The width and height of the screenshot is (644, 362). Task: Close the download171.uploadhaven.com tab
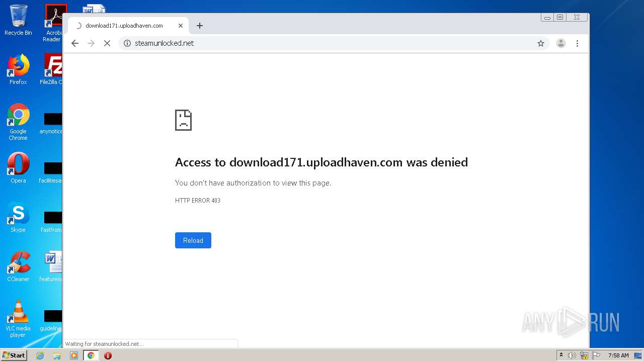[181, 26]
